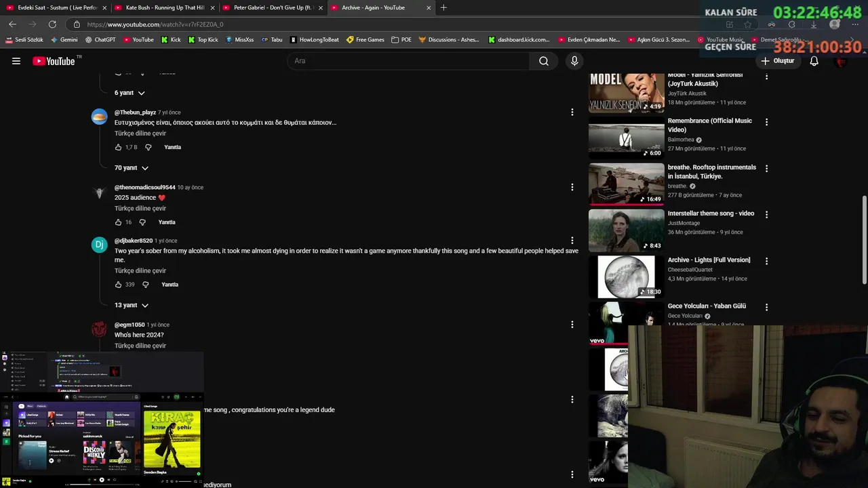Open Free Games bookmark
This screenshot has width=868, height=488.
point(366,39)
